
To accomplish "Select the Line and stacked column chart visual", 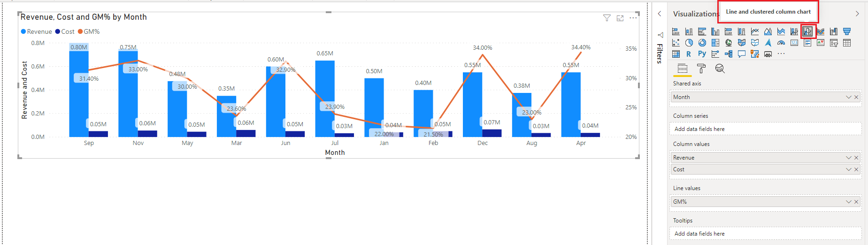I will click(794, 31).
